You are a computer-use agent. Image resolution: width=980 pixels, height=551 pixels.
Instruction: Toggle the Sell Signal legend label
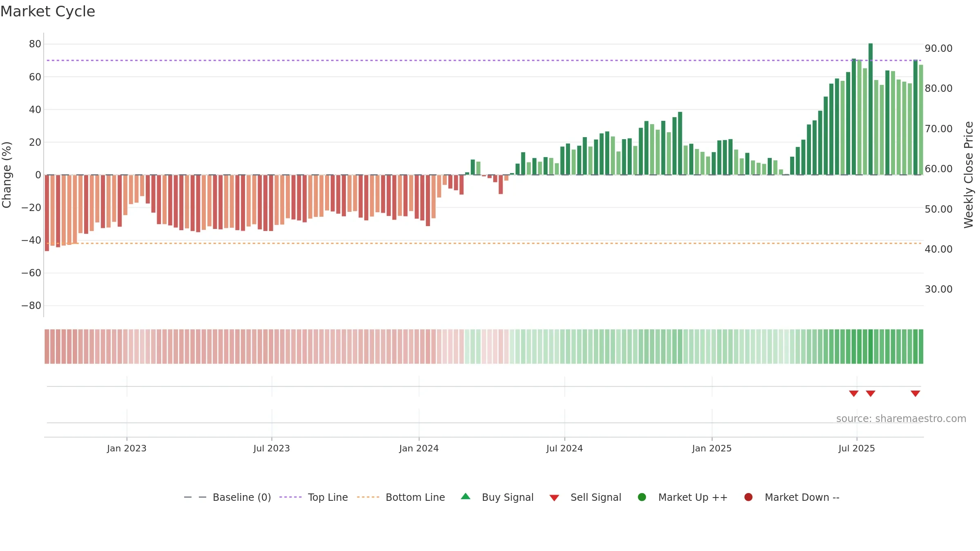(596, 497)
